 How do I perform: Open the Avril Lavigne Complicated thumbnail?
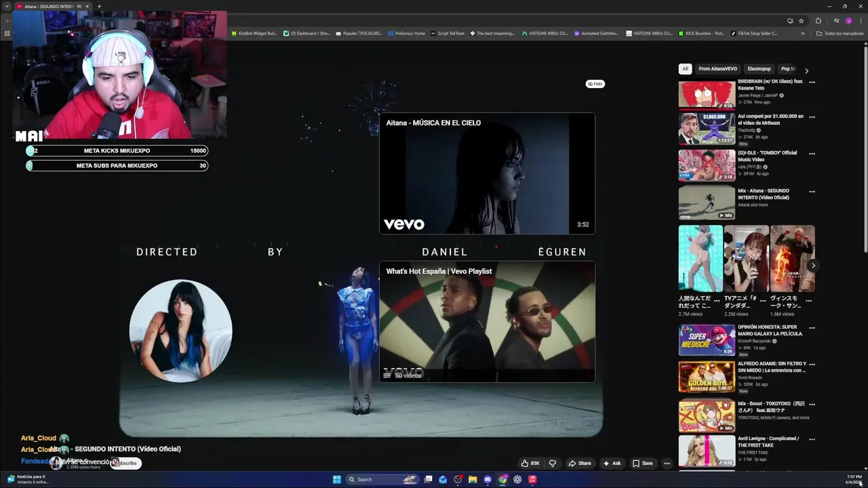click(x=707, y=451)
